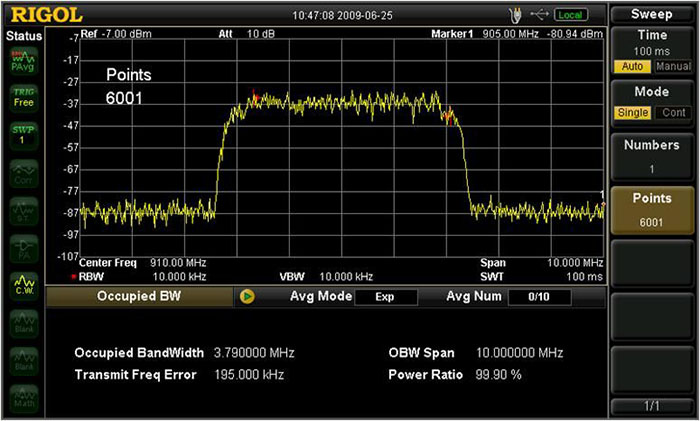Set sweep mode to Single
700x421 pixels.
[x=632, y=113]
